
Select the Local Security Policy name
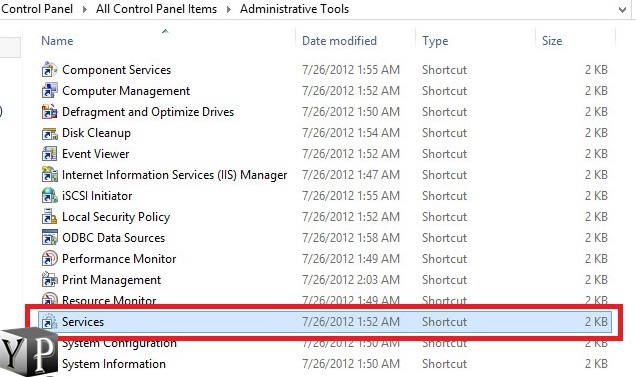(x=116, y=217)
